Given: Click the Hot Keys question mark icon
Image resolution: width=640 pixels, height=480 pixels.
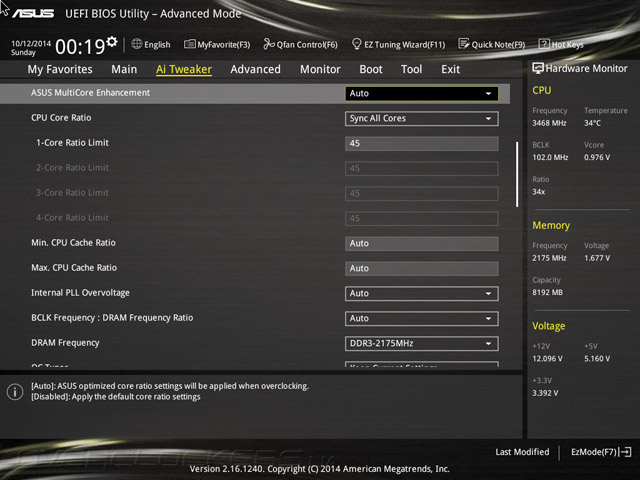Looking at the screenshot, I should point(544,44).
